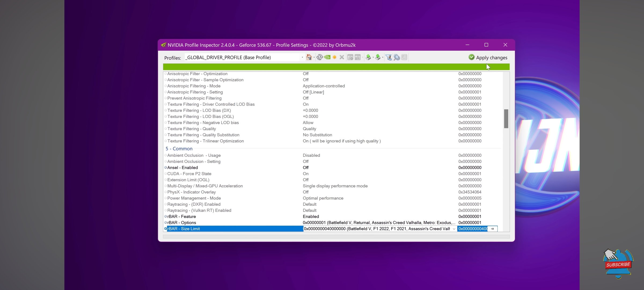This screenshot has height=290, width=644.
Task: Click the refresh profiles arrows icon
Action: coord(319,57)
